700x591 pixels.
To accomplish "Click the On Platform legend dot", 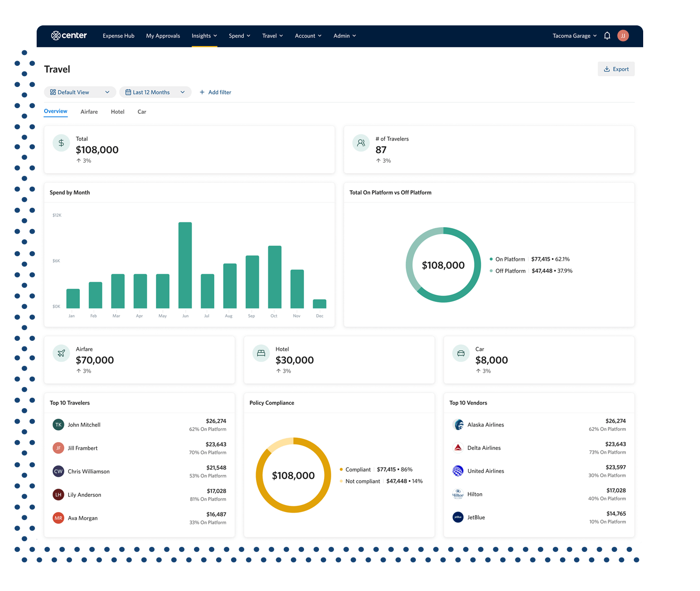I will 491,259.
